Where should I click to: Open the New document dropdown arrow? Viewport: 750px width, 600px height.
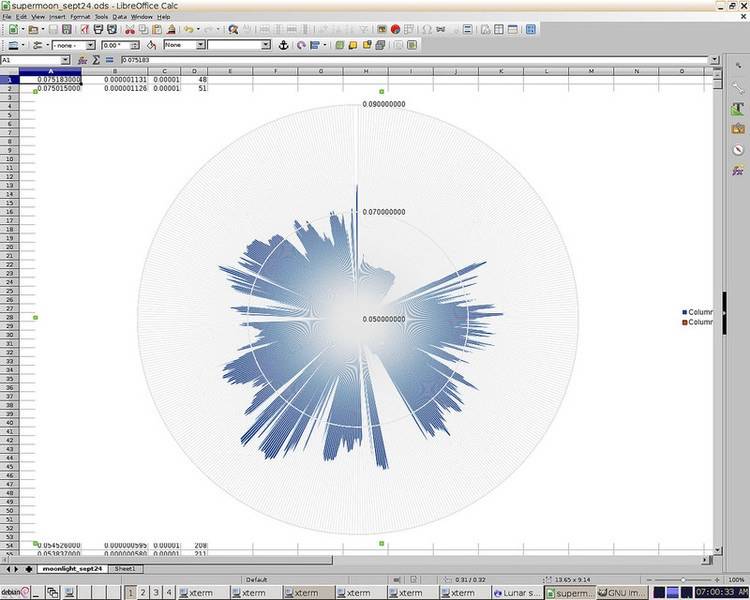click(x=22, y=30)
